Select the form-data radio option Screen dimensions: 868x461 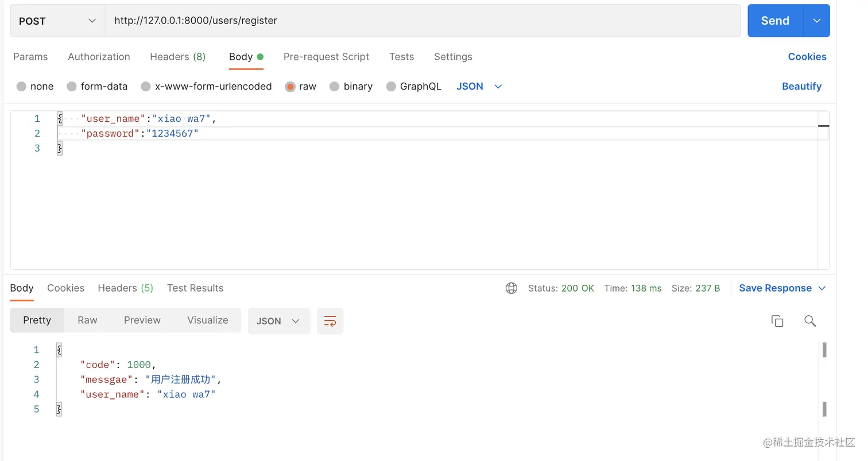(x=72, y=87)
